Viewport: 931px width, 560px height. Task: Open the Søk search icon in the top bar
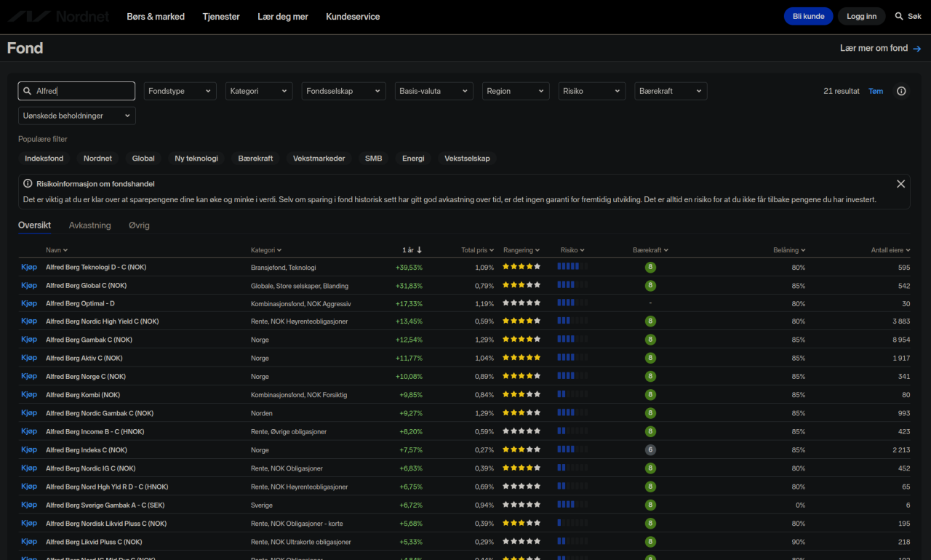click(x=898, y=15)
